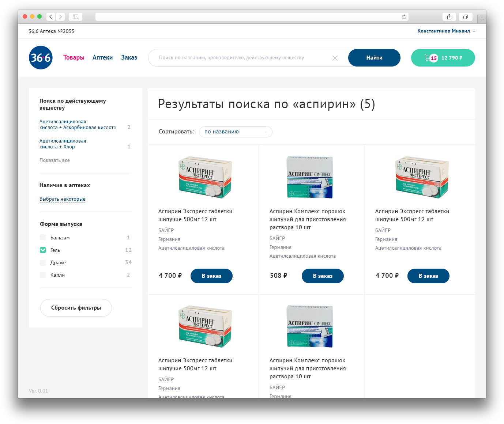Add third-column Аспирин Экспресс to order
Screen dimensions: 504x424
pyautogui.click(x=428, y=276)
